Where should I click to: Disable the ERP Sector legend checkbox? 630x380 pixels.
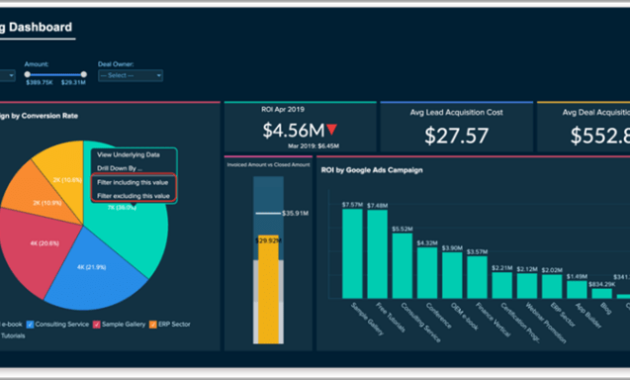153,325
